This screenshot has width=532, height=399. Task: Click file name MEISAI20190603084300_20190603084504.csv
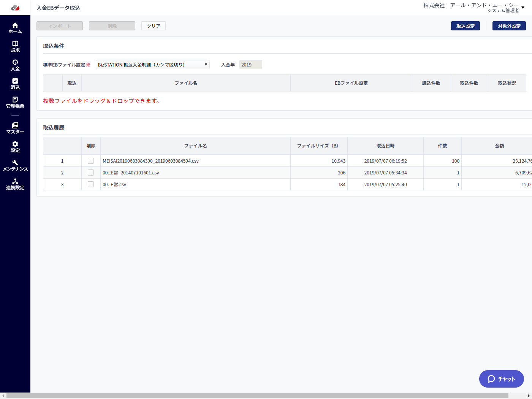[150, 161]
